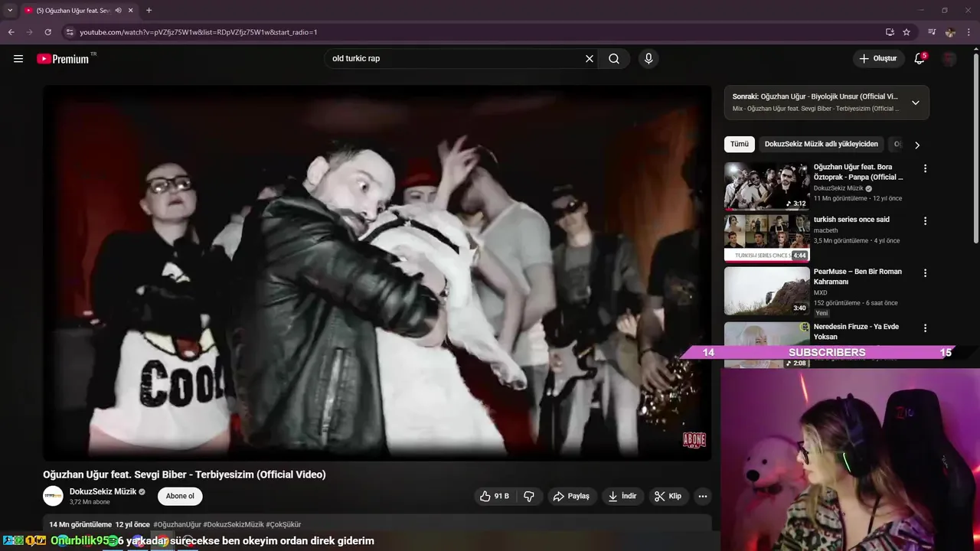Image resolution: width=980 pixels, height=551 pixels.
Task: Like the video with 91 B thumbs up
Action: [x=494, y=496]
